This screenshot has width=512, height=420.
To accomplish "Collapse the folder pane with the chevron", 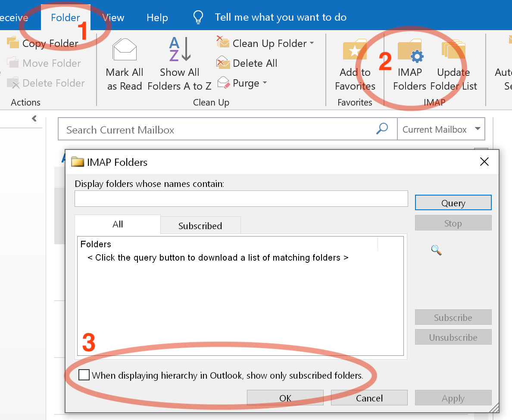I will coord(34,118).
